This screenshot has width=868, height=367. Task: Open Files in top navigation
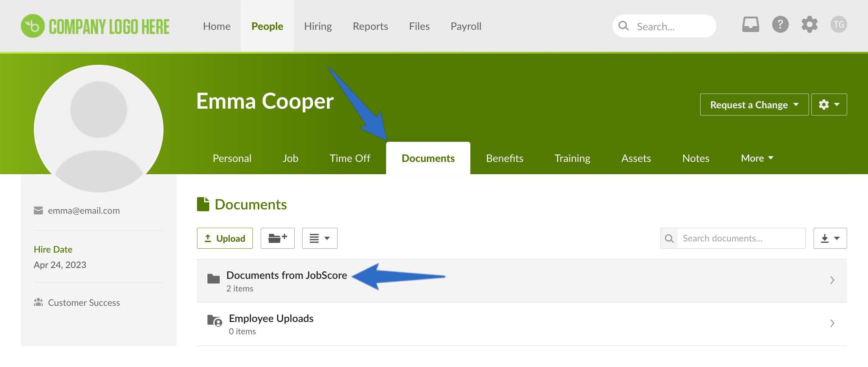419,26
